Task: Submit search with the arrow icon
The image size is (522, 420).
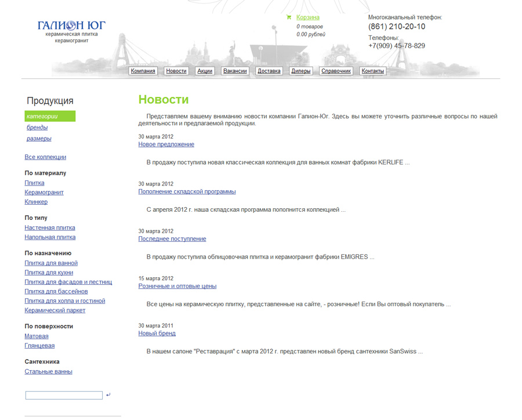Action: (108, 395)
